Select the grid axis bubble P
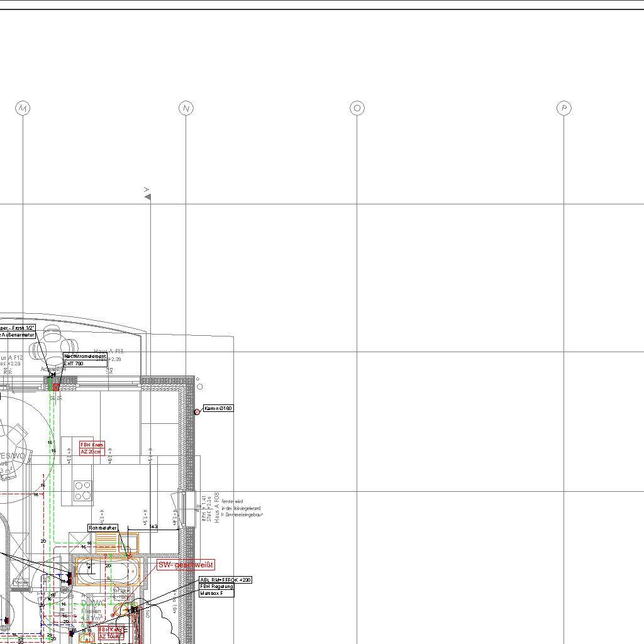This screenshot has width=644, height=644. pos(564,108)
